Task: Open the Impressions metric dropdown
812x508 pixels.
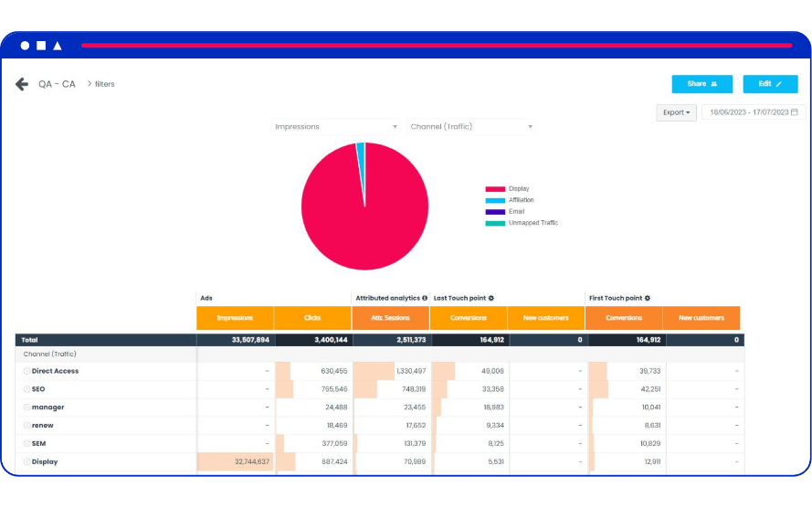Action: (336, 127)
